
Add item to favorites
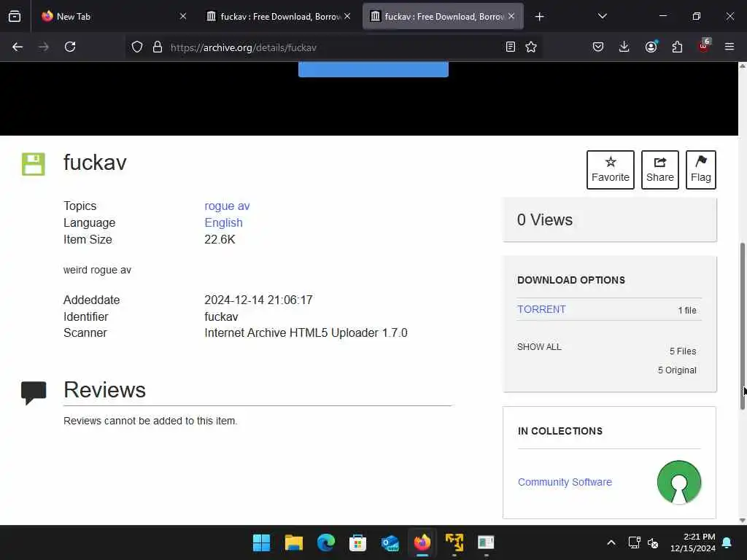pyautogui.click(x=611, y=169)
